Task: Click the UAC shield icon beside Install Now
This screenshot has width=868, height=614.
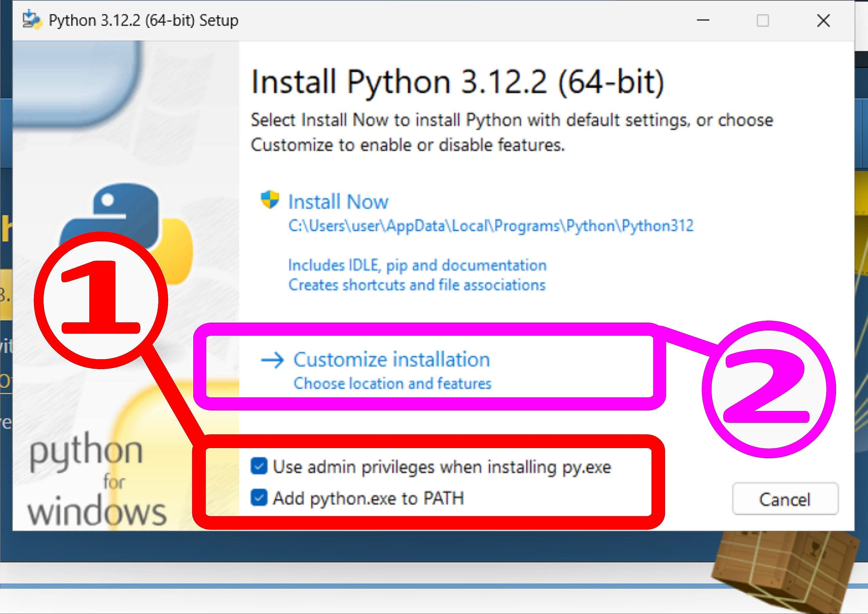Action: point(270,199)
